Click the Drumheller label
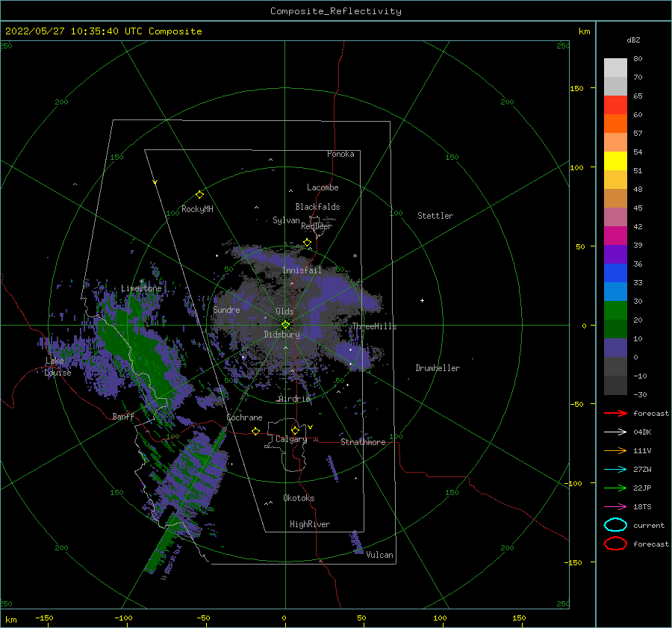672x628 pixels. [437, 368]
